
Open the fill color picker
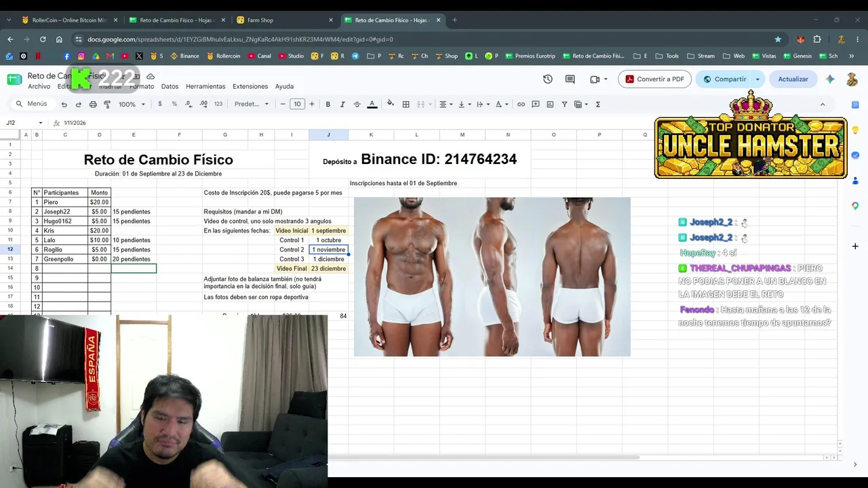coord(390,104)
